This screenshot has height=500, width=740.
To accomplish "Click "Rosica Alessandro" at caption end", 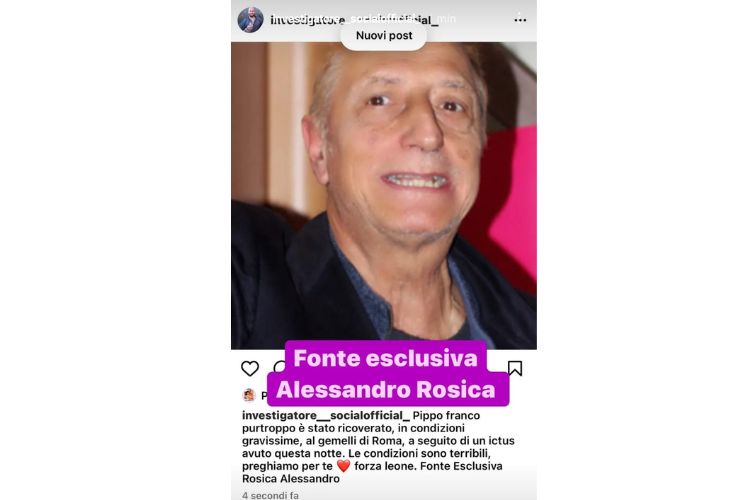I will pyautogui.click(x=291, y=479).
